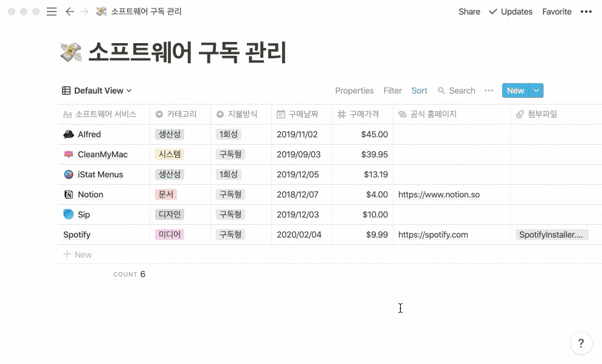Open the SpotifyInstaller attachment
The image size is (602, 364).
(552, 235)
